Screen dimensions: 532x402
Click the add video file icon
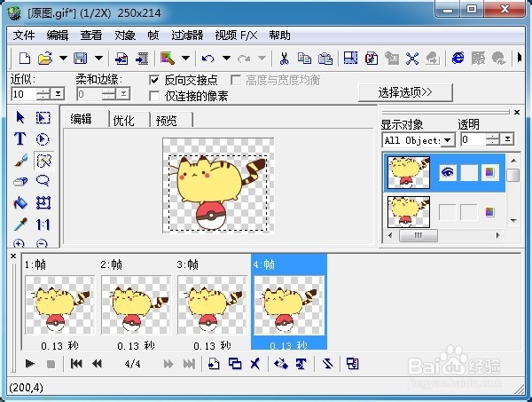tap(142, 59)
